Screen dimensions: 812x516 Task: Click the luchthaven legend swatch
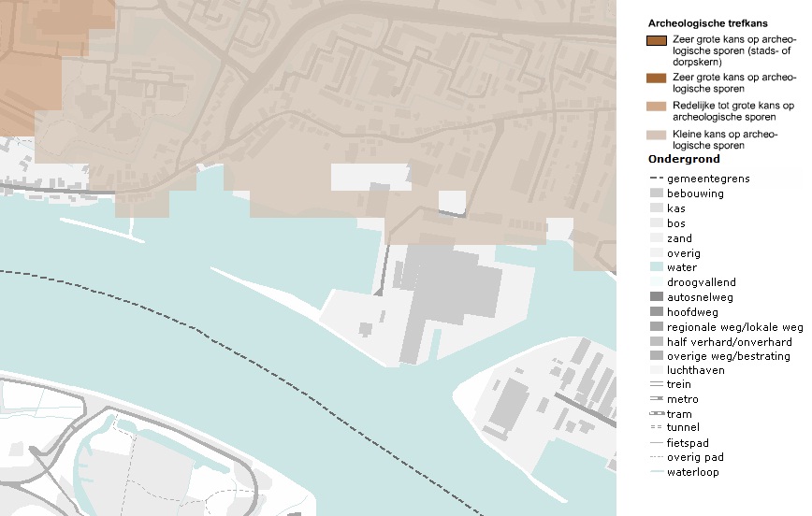pos(656,370)
